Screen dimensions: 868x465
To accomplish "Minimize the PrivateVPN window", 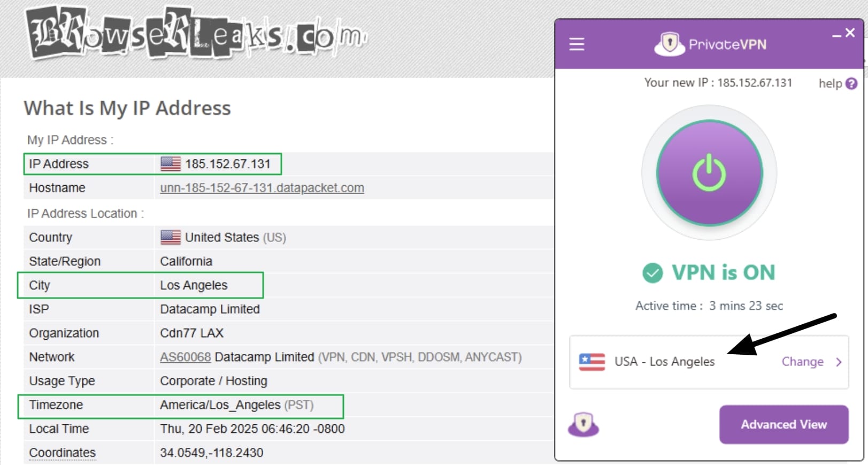I will pyautogui.click(x=836, y=35).
